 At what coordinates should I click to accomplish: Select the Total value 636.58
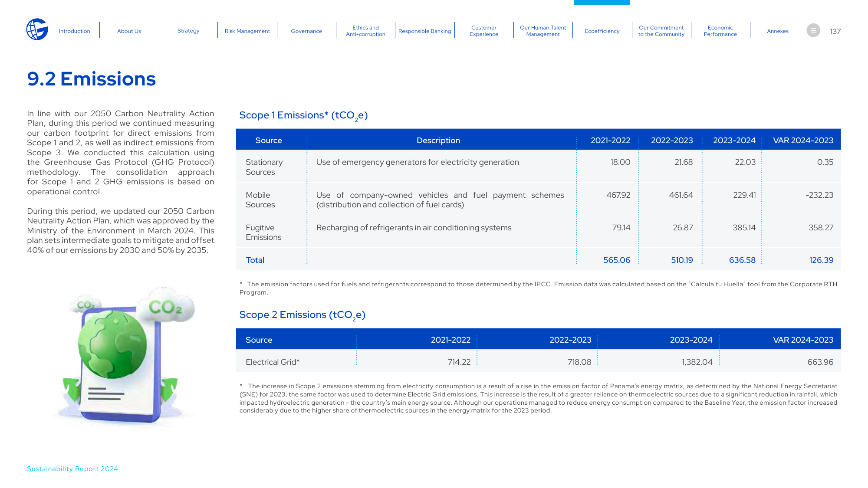click(742, 260)
